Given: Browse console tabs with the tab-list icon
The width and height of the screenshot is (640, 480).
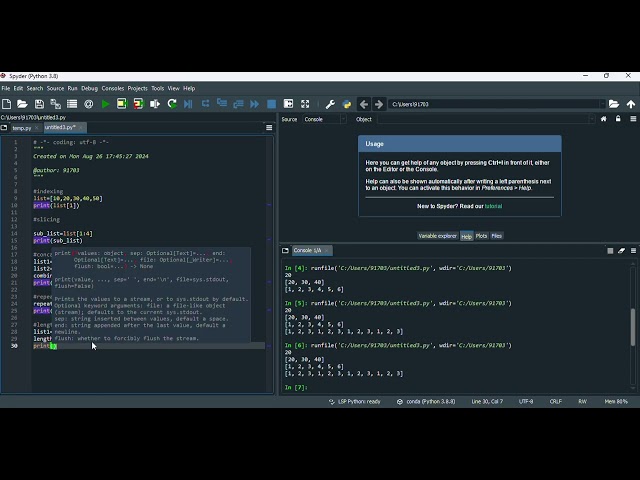Looking at the screenshot, I should point(285,250).
